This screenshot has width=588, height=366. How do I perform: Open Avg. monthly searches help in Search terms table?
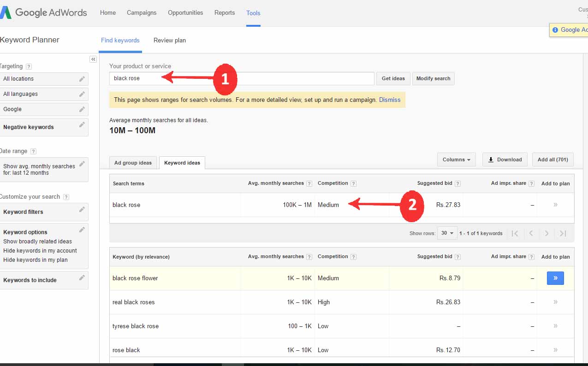pyautogui.click(x=309, y=183)
